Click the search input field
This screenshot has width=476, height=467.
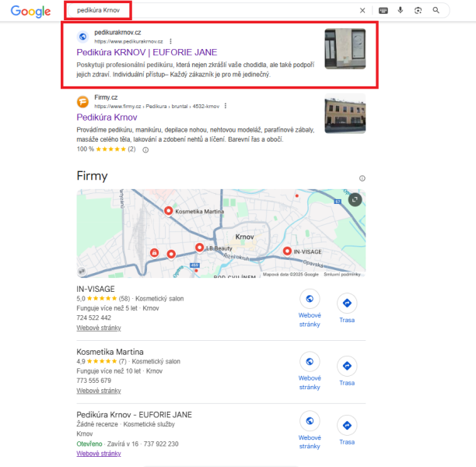tap(212, 10)
